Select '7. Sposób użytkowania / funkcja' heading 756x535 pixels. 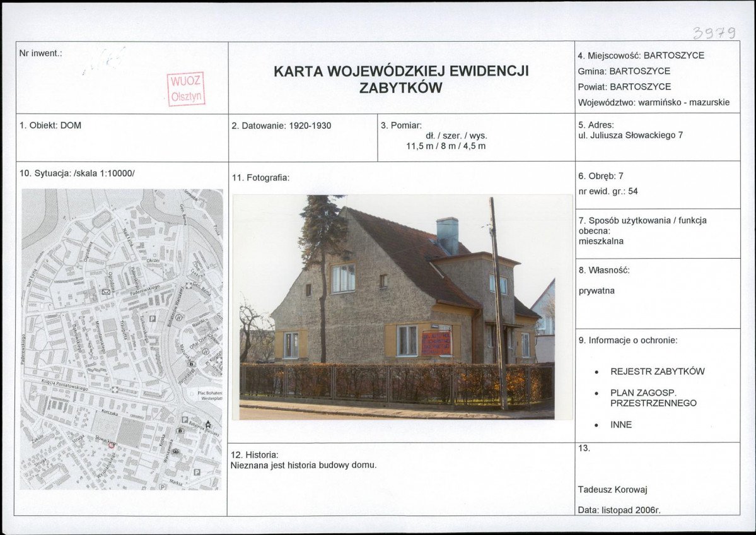(643, 220)
